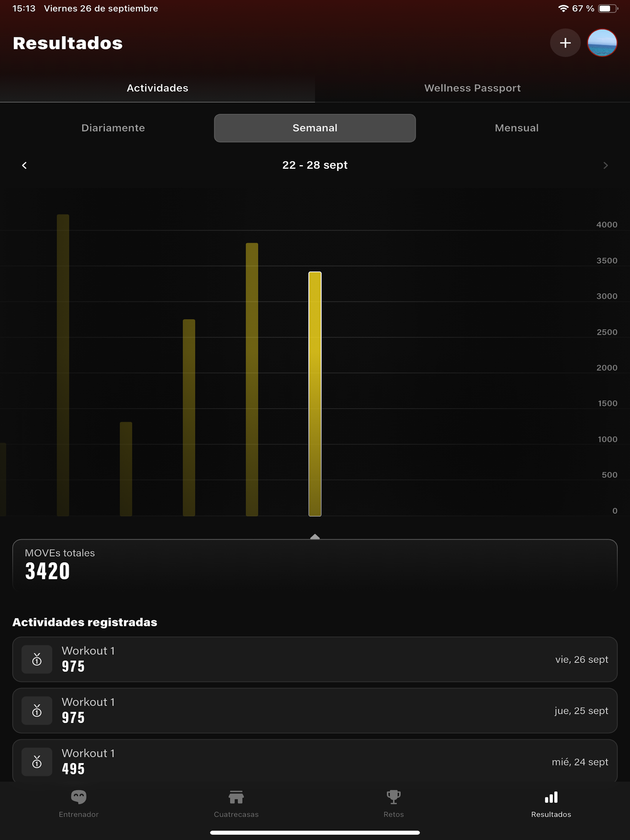The image size is (630, 840).
Task: Tap the 4000 axis label
Action: point(606,224)
